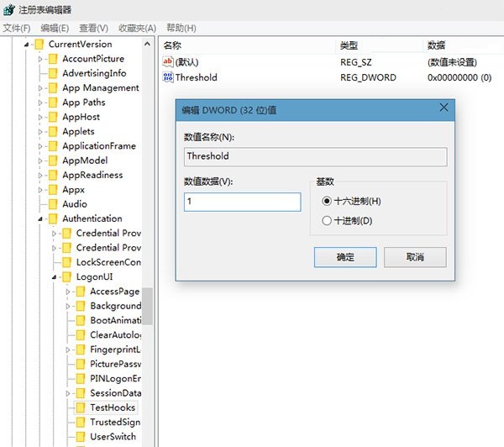Expand the AccessPage tree node
504x447 pixels.
click(x=68, y=292)
